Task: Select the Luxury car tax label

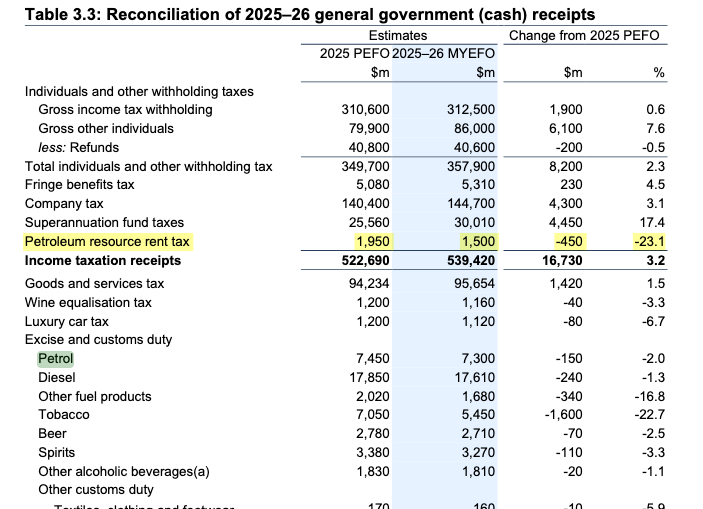Action: click(66, 322)
